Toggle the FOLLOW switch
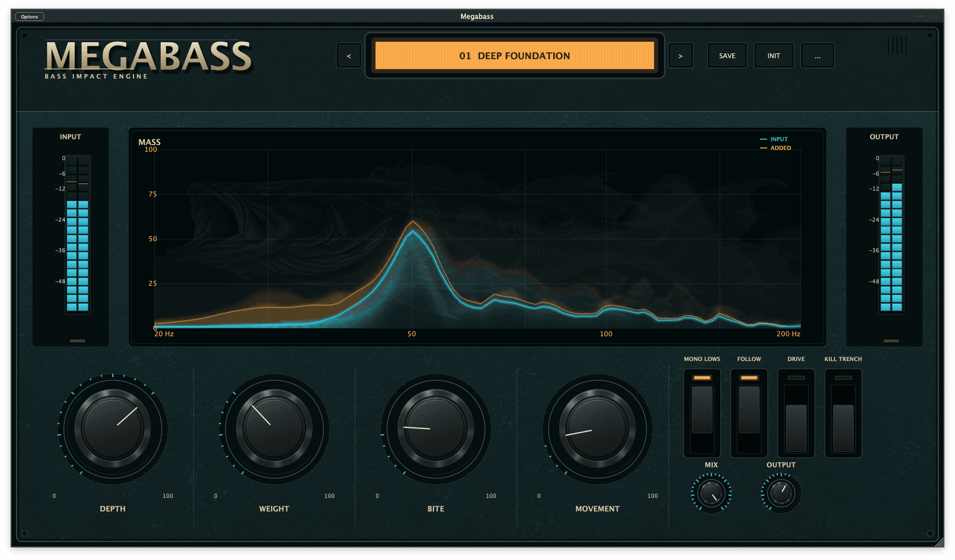 click(749, 413)
